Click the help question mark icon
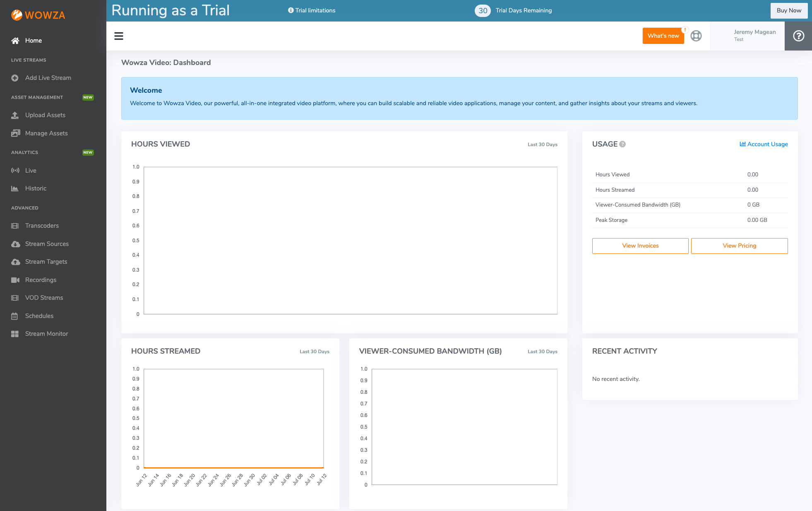 point(798,36)
